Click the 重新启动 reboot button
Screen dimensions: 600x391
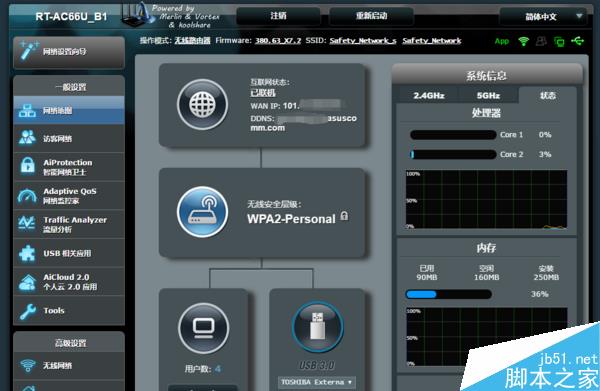point(371,16)
